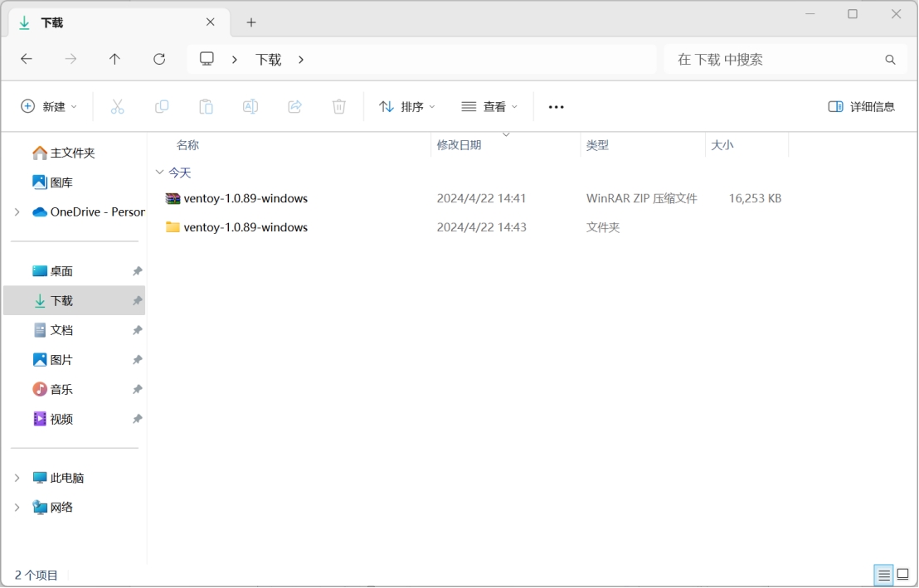Open the 排序 sort dropdown
Image resolution: width=919 pixels, height=588 pixels.
407,106
